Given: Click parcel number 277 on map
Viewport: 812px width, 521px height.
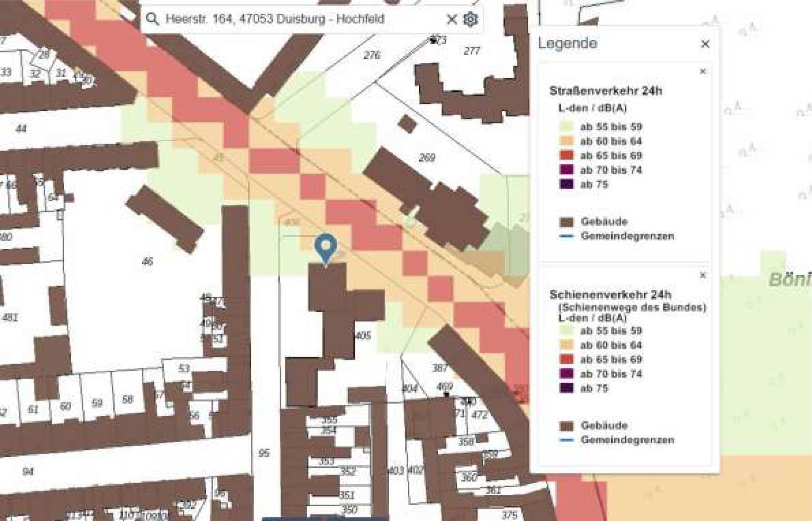Looking at the screenshot, I should pyautogui.click(x=472, y=51).
